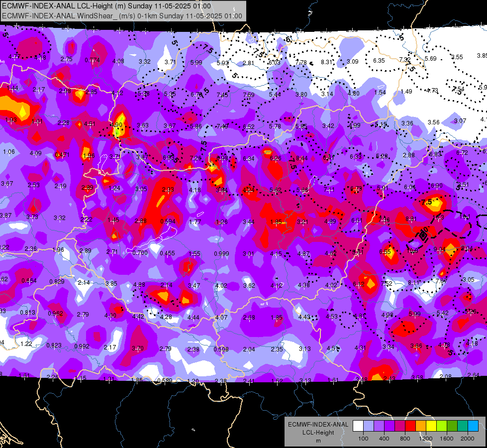Click the red legend swatch

(x=410, y=426)
